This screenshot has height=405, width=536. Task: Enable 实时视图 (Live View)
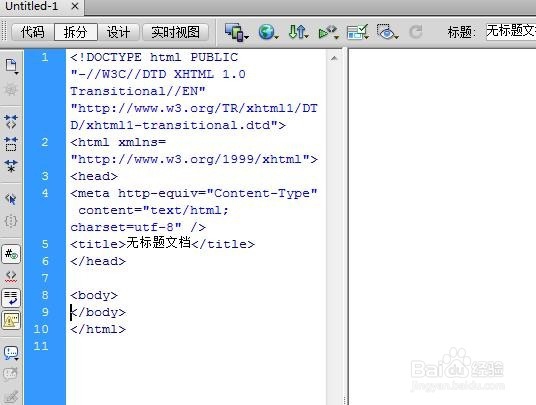pyautogui.click(x=175, y=32)
